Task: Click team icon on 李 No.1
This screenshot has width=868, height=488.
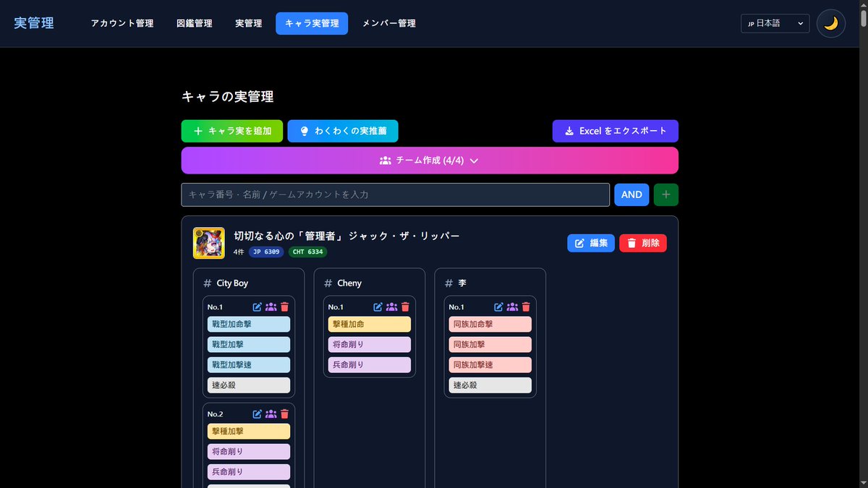Action: pyautogui.click(x=512, y=307)
